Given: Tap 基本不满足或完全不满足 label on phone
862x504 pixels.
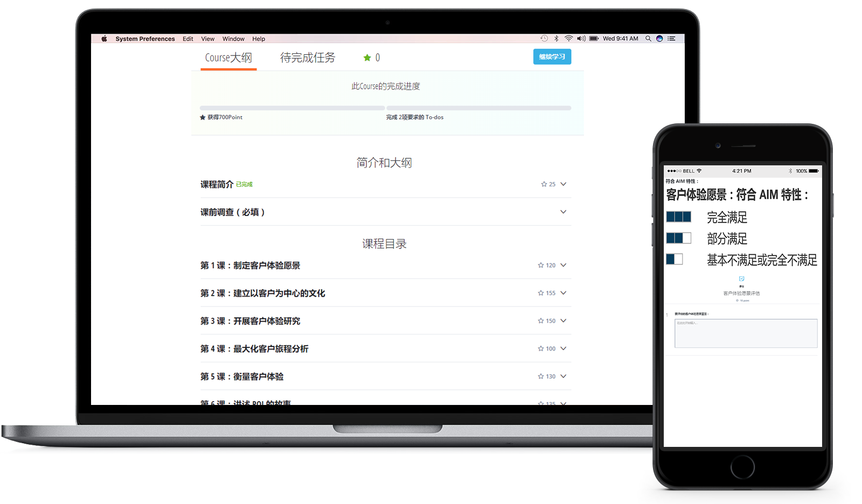Looking at the screenshot, I should 762,260.
